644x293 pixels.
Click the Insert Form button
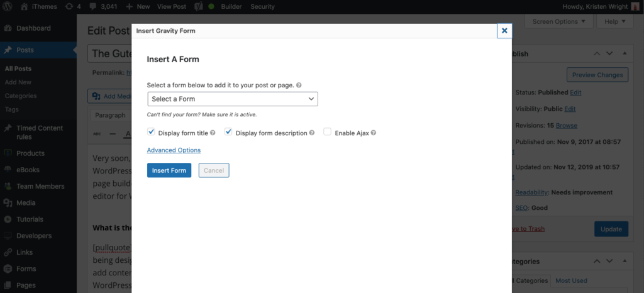(x=169, y=170)
